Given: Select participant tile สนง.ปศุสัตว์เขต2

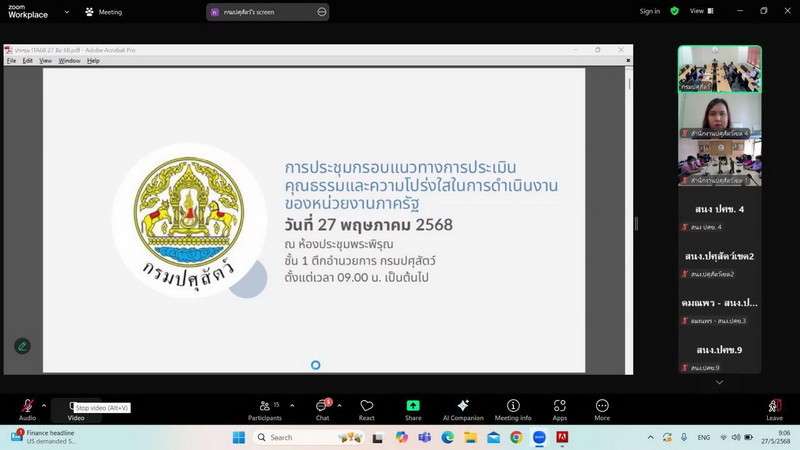Looking at the screenshot, I should (719, 256).
